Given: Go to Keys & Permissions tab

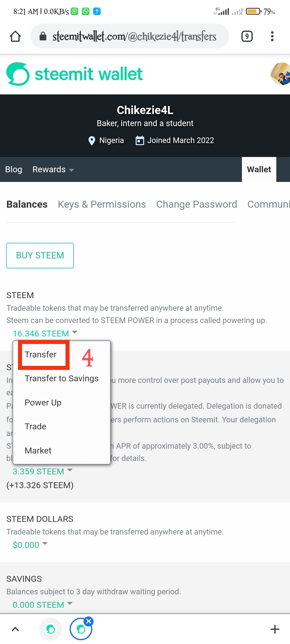Looking at the screenshot, I should [x=102, y=204].
